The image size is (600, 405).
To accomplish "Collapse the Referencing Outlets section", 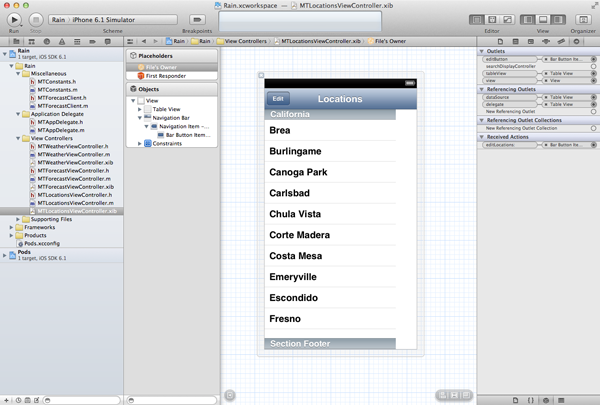I will point(482,89).
